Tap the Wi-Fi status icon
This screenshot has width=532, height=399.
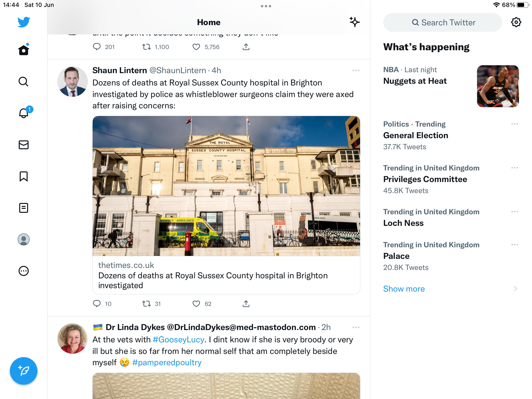(x=496, y=5)
